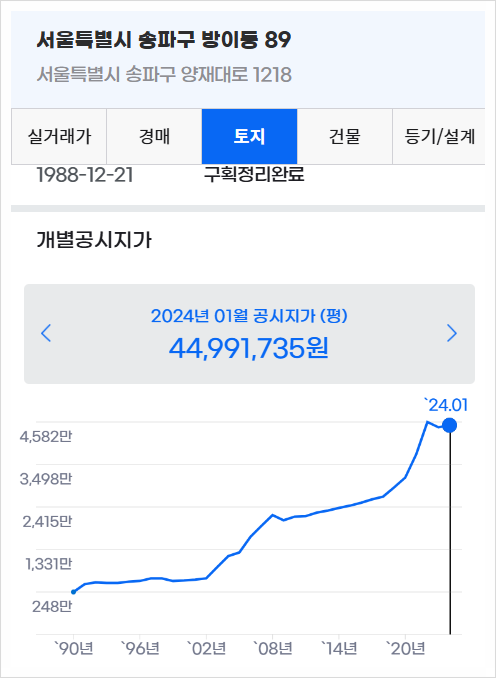Show the previous year's land price
Image resolution: width=496 pixels, height=678 pixels.
(x=46, y=333)
